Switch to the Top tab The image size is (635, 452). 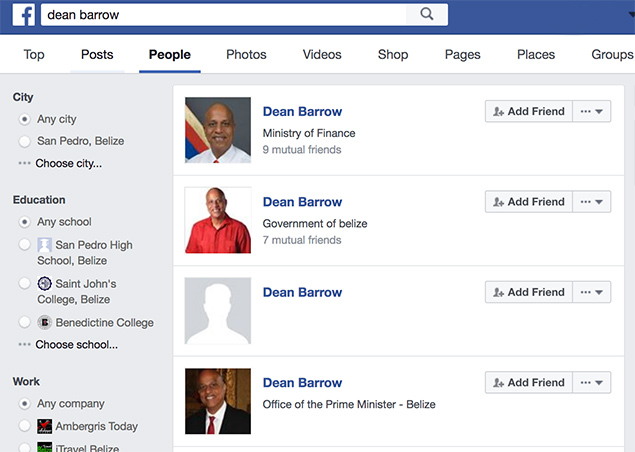[x=34, y=54]
